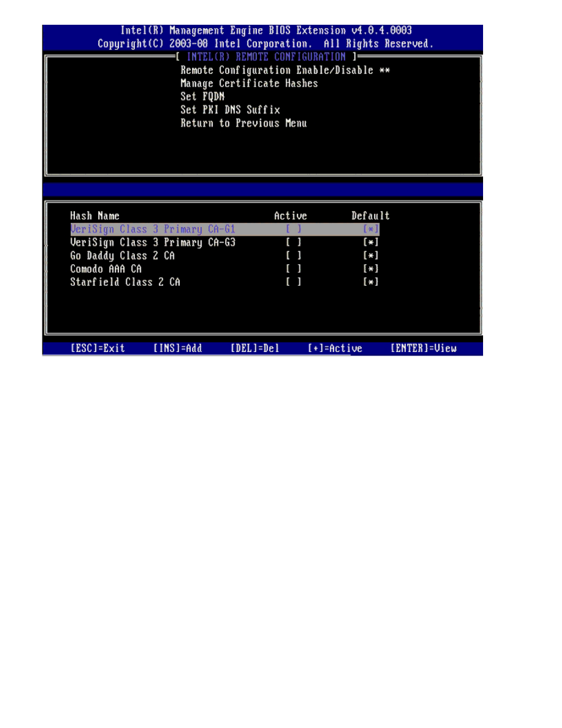This screenshot has width=562, height=728.
Task: Click the [INS]=Add hint
Action: 178,348
